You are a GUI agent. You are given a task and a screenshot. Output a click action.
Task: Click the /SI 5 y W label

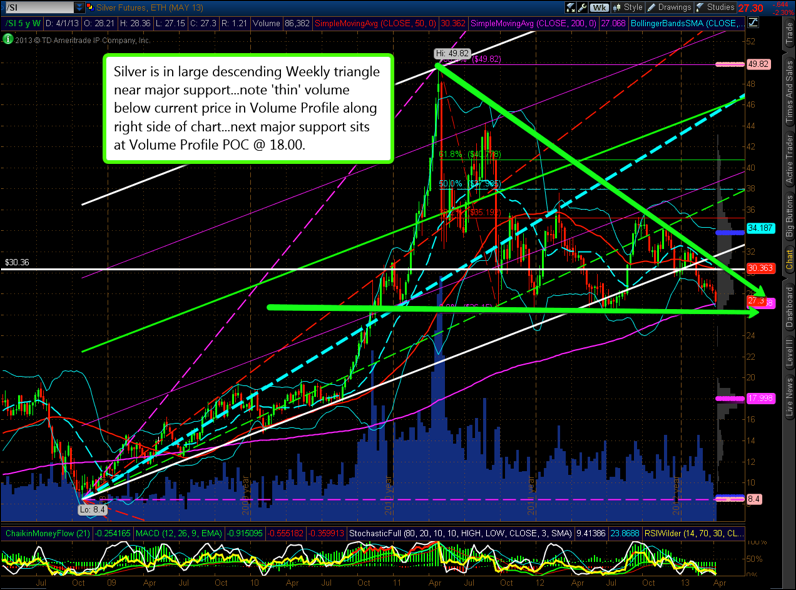[23, 23]
